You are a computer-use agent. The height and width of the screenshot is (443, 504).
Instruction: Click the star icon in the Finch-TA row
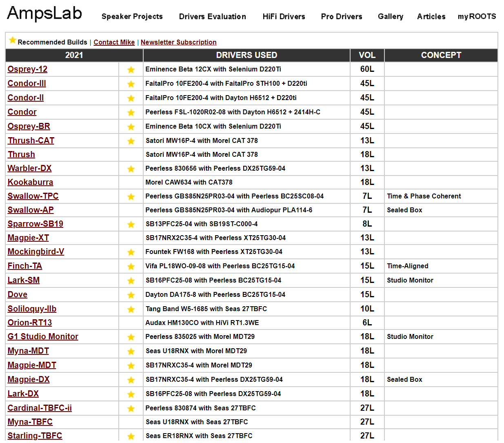point(131,267)
